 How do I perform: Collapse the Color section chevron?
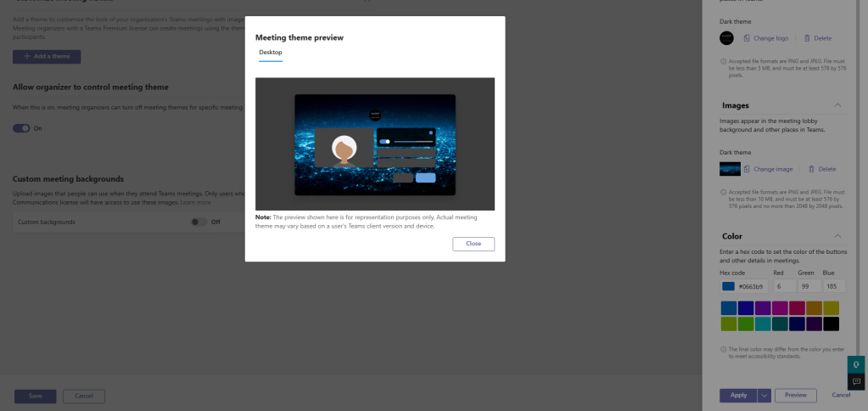pyautogui.click(x=838, y=236)
